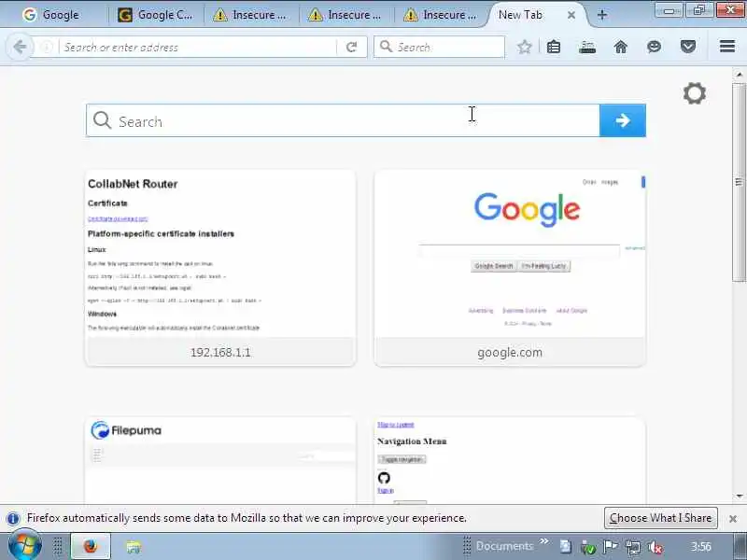This screenshot has height=560, width=747.
Task: Click the page vertical scrollbar thumb
Action: coord(739,182)
